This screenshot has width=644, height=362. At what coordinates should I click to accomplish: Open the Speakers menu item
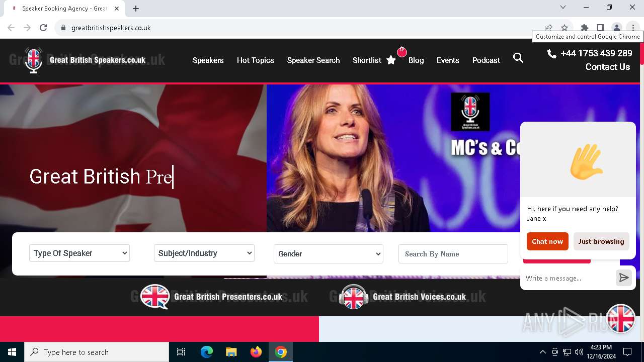point(208,60)
